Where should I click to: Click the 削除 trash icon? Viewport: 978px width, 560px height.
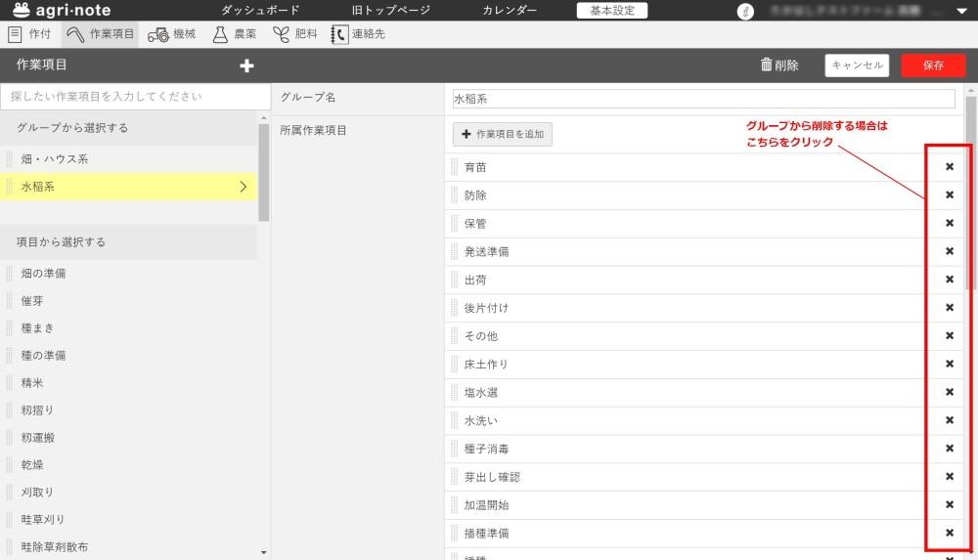click(767, 65)
